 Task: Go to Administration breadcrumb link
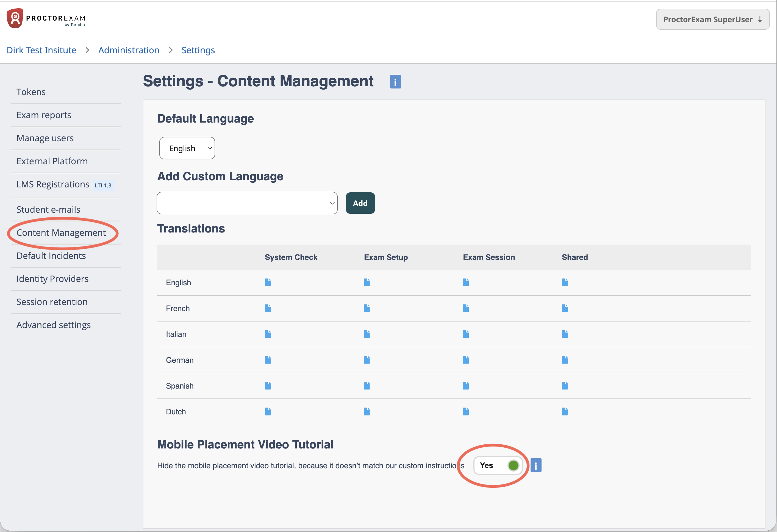click(129, 50)
